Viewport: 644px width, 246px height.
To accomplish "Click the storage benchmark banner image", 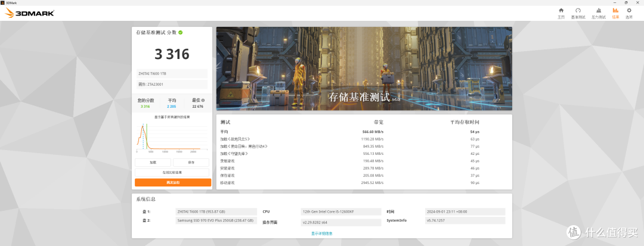I will pyautogui.click(x=364, y=68).
